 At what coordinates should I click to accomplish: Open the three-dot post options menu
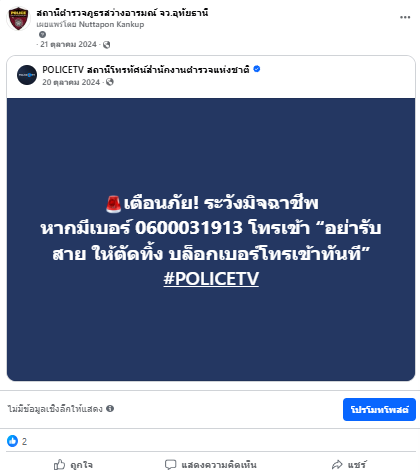405,17
